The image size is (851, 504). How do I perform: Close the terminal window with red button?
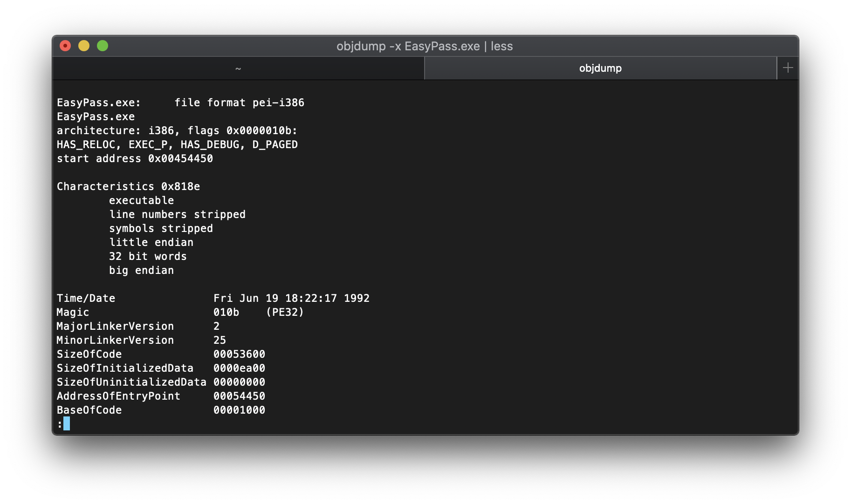(x=65, y=46)
